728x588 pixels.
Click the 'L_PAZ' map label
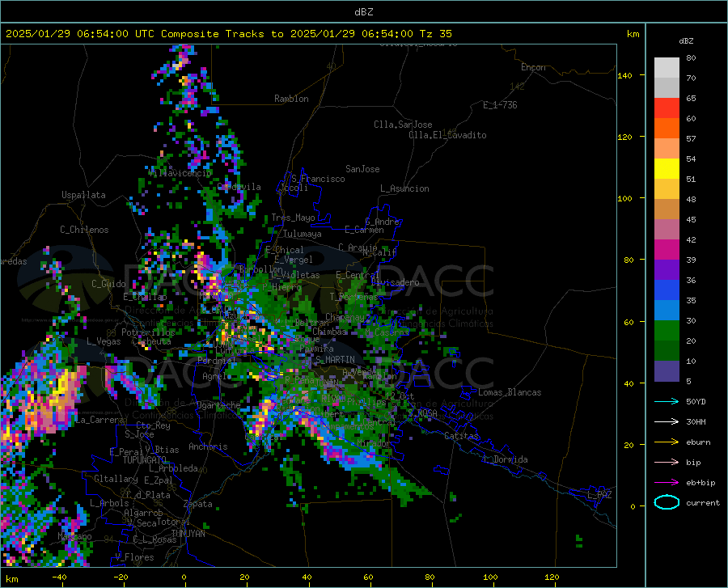click(x=599, y=495)
